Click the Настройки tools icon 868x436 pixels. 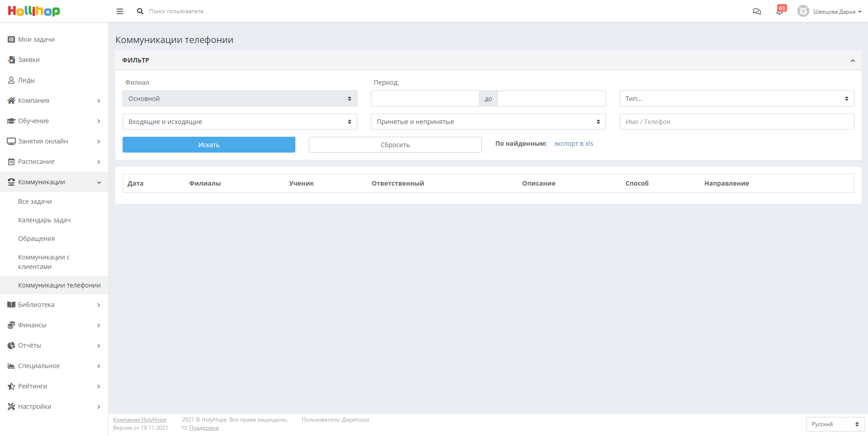pyautogui.click(x=11, y=407)
